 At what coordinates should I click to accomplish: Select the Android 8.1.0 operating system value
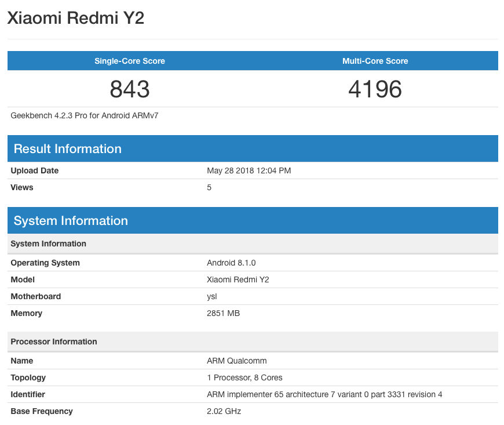[231, 263]
